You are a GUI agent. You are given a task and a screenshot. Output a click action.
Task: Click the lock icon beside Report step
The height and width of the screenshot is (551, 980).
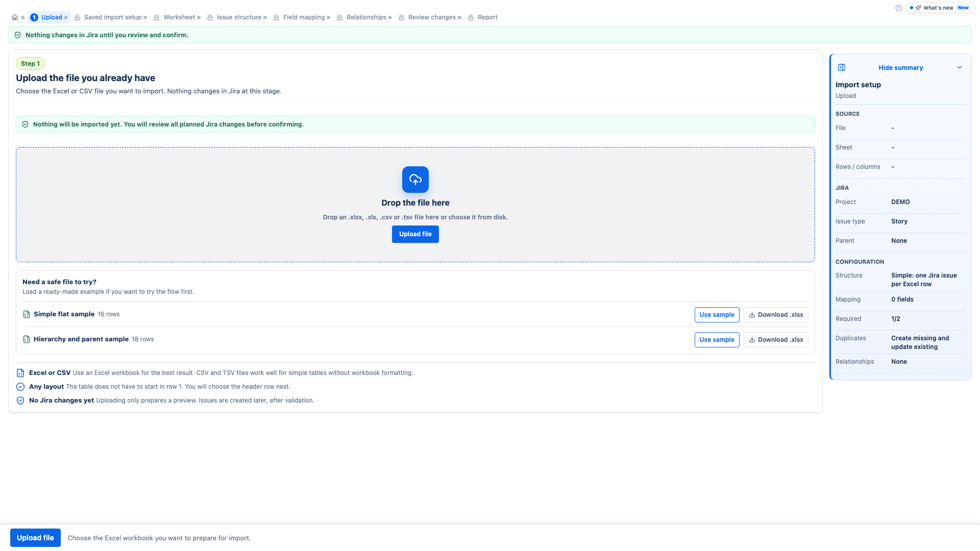(471, 17)
